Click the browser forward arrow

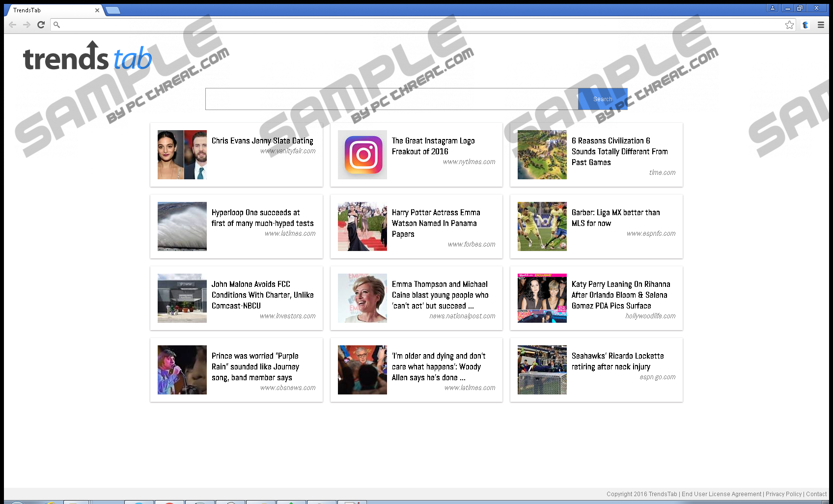(27, 25)
